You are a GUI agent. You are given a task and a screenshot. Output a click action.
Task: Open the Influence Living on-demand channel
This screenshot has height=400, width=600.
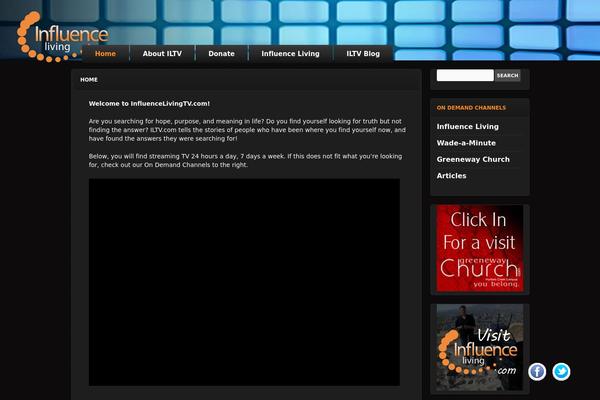(468, 127)
